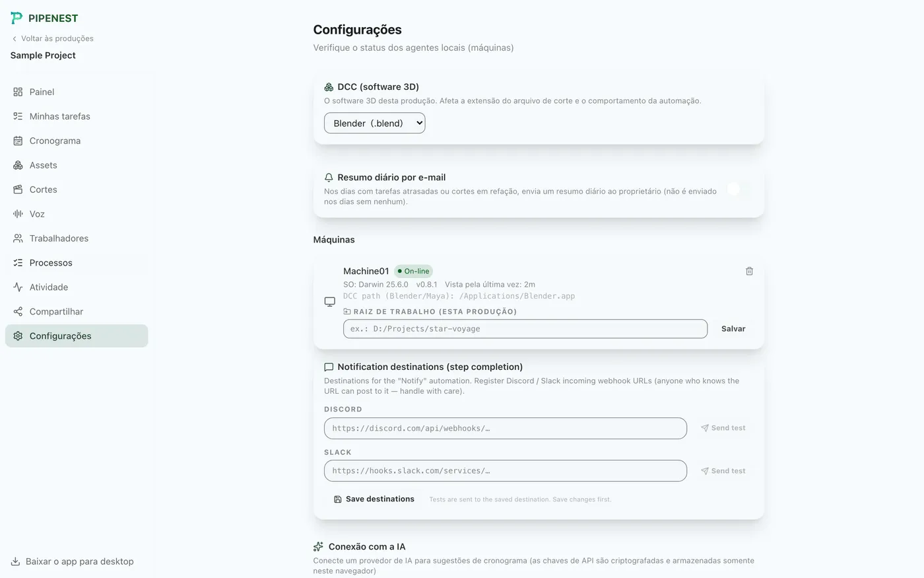The image size is (924, 578).
Task: Click the Voz waveform icon
Action: pyautogui.click(x=18, y=214)
